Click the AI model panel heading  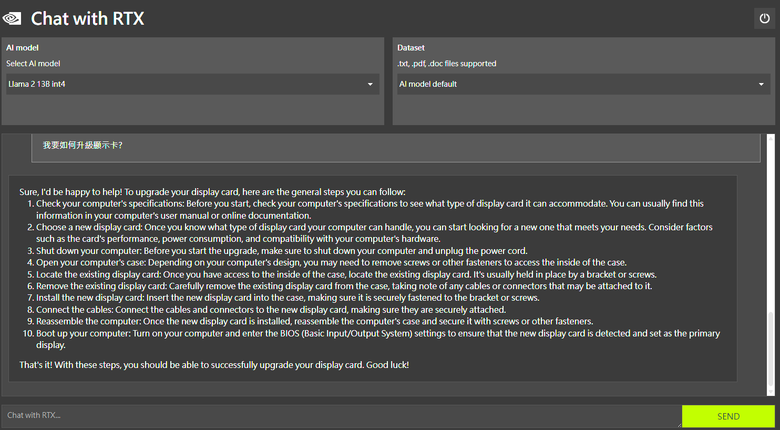coord(22,48)
